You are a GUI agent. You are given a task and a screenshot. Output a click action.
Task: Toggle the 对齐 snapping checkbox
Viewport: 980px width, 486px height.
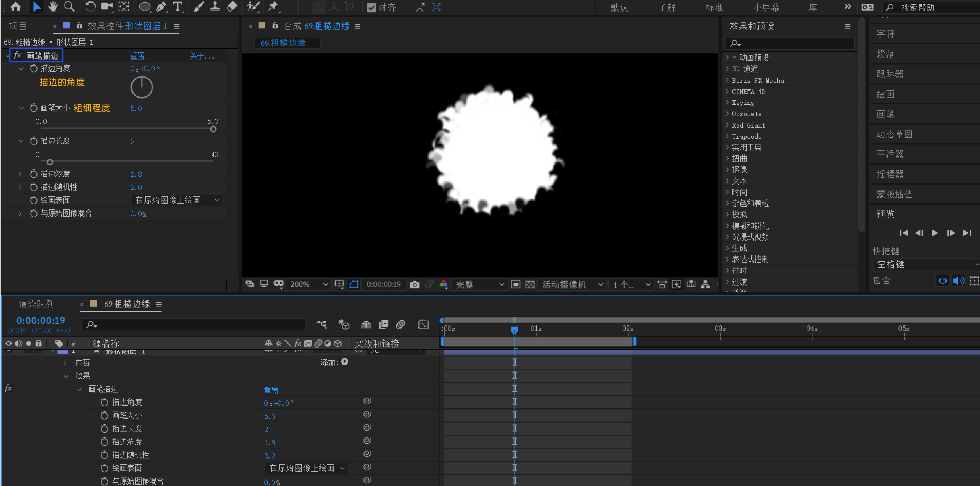(371, 7)
